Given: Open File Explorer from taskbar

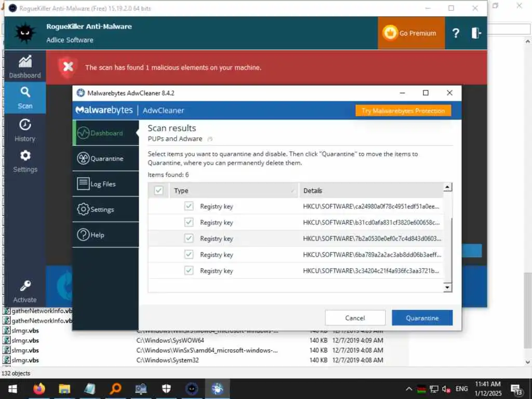Looking at the screenshot, I should [x=64, y=389].
